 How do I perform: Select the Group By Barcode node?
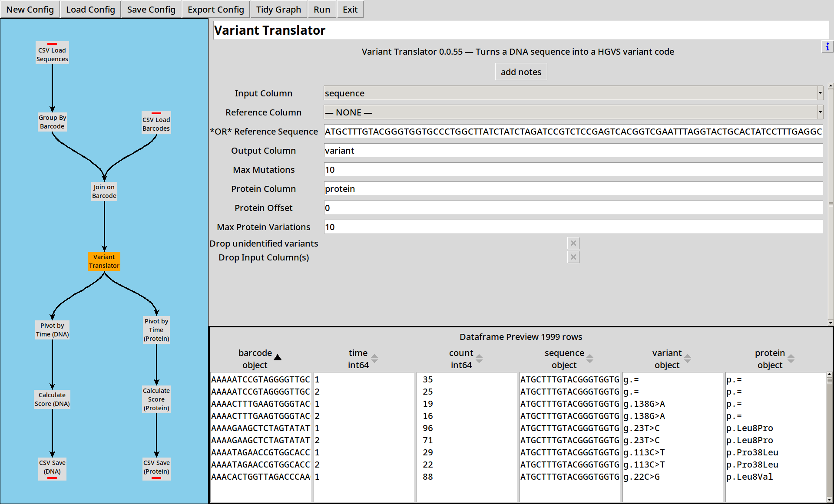click(52, 122)
